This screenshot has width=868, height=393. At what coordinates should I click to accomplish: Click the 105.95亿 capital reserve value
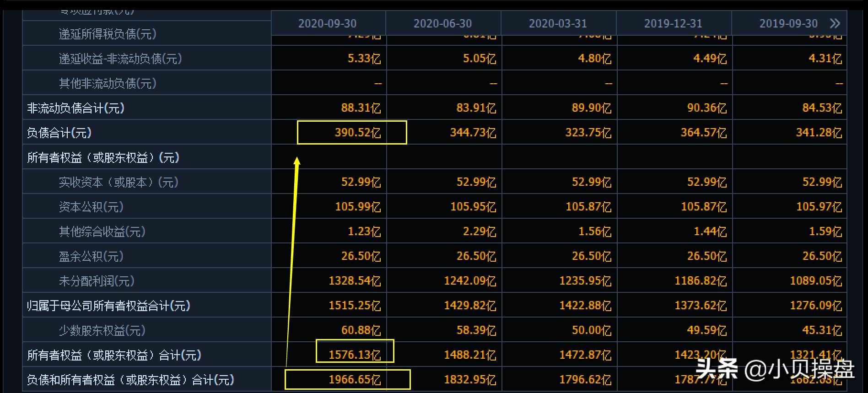pyautogui.click(x=473, y=207)
